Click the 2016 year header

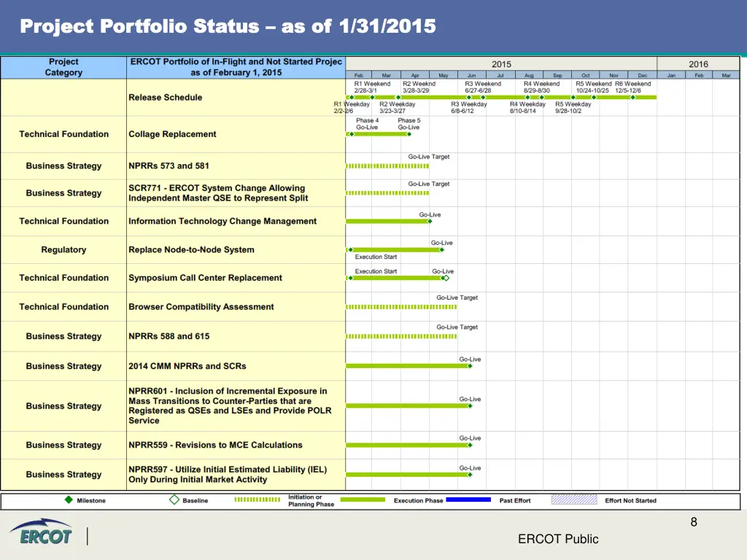[x=698, y=64]
